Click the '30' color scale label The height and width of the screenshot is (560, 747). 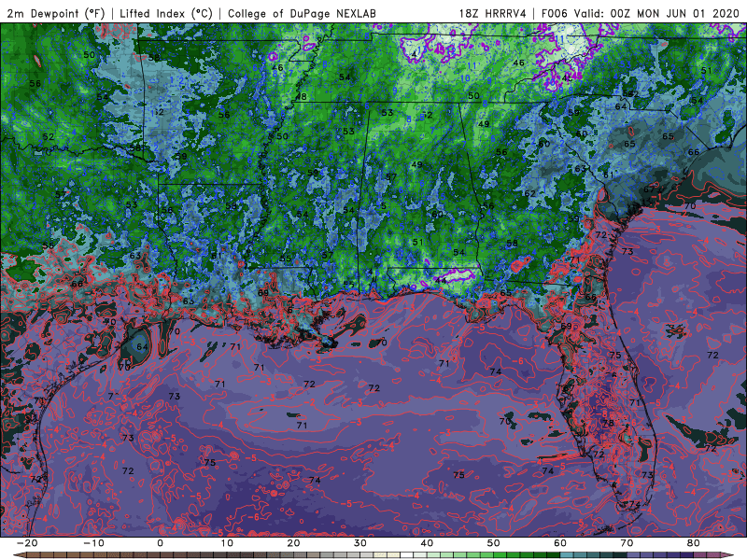click(x=360, y=543)
